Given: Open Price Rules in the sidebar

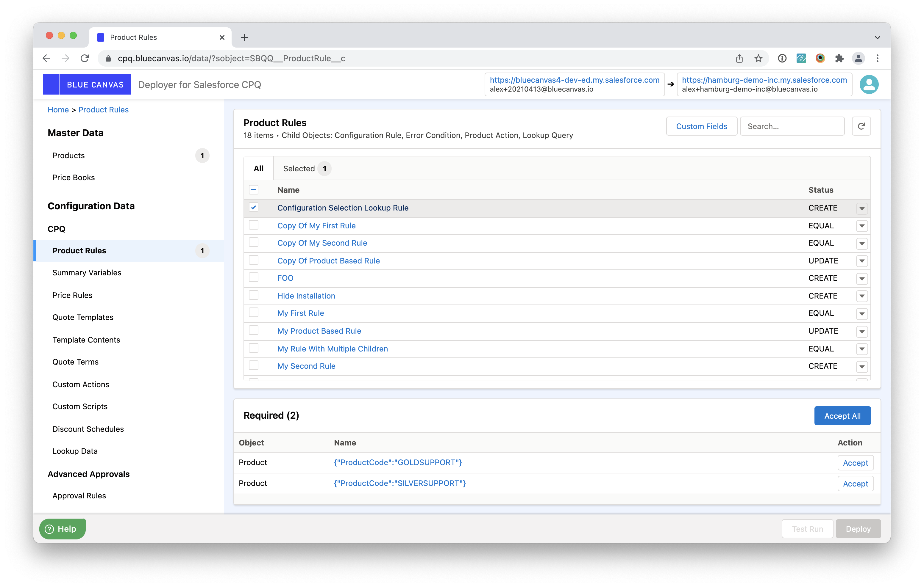Looking at the screenshot, I should (x=73, y=295).
